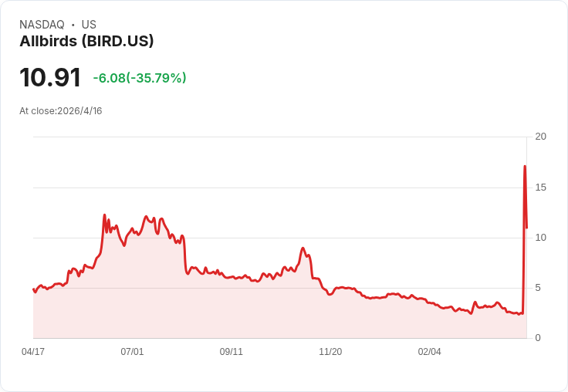Click the 15 y-axis price label

541,188
